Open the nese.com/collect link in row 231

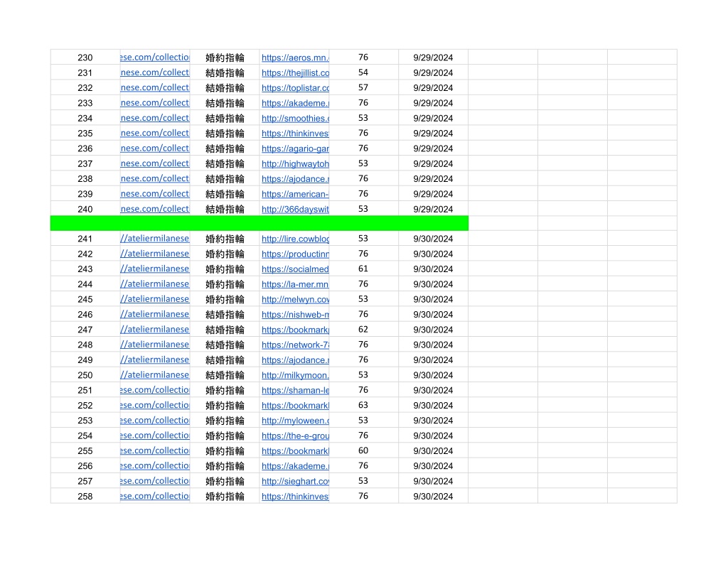click(154, 73)
